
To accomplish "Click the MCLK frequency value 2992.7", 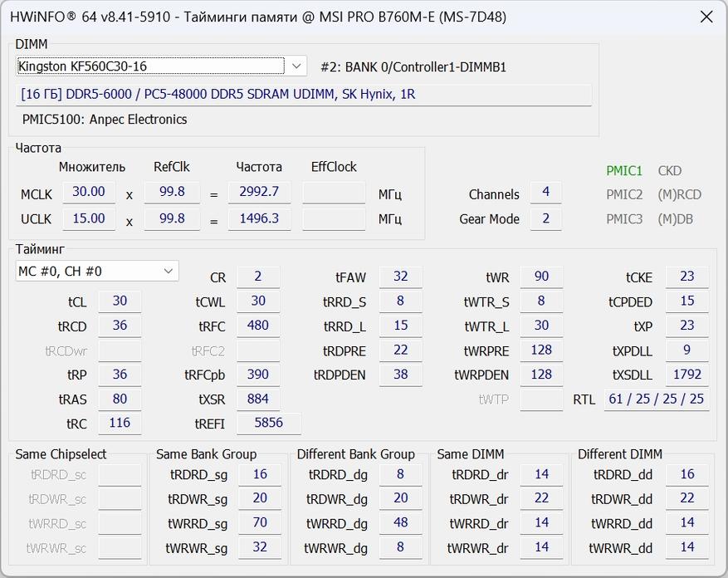I will (259, 192).
